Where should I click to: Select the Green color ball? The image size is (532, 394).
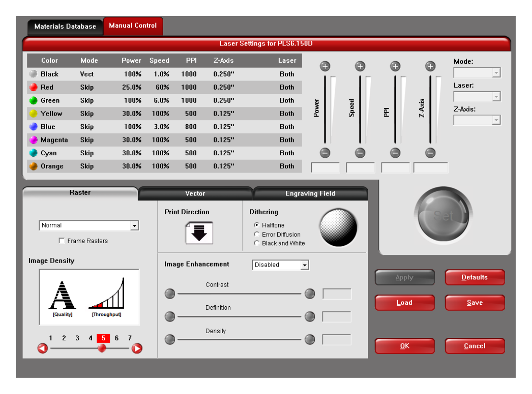click(x=33, y=100)
